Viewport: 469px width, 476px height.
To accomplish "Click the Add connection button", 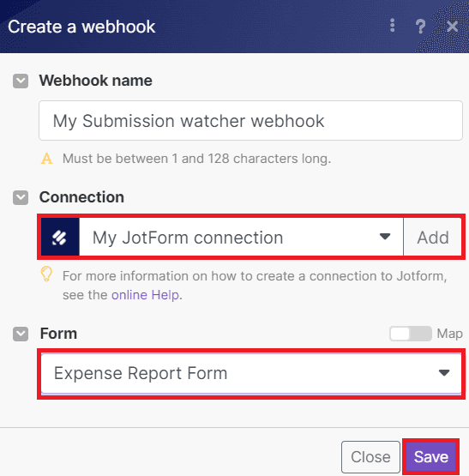I will click(x=433, y=237).
